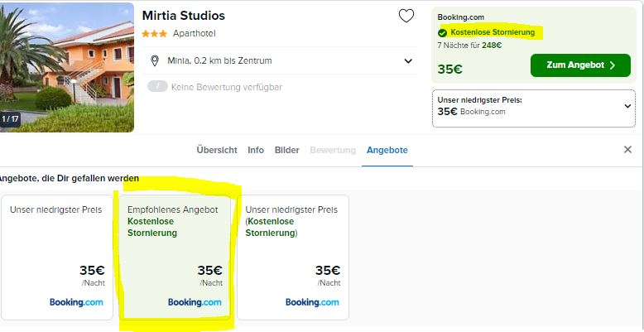Open the Mirtia Studios hotel title
Image resolution: width=644 pixels, height=332 pixels.
(x=184, y=16)
